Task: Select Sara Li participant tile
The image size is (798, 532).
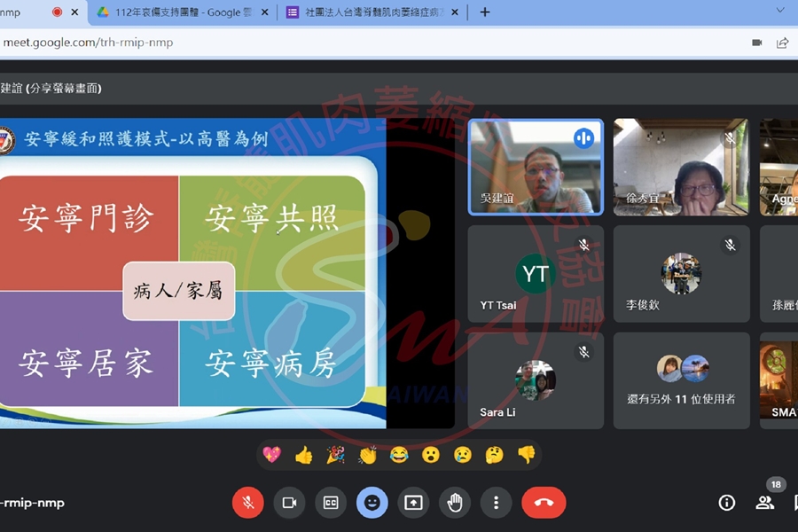Action: [536, 380]
